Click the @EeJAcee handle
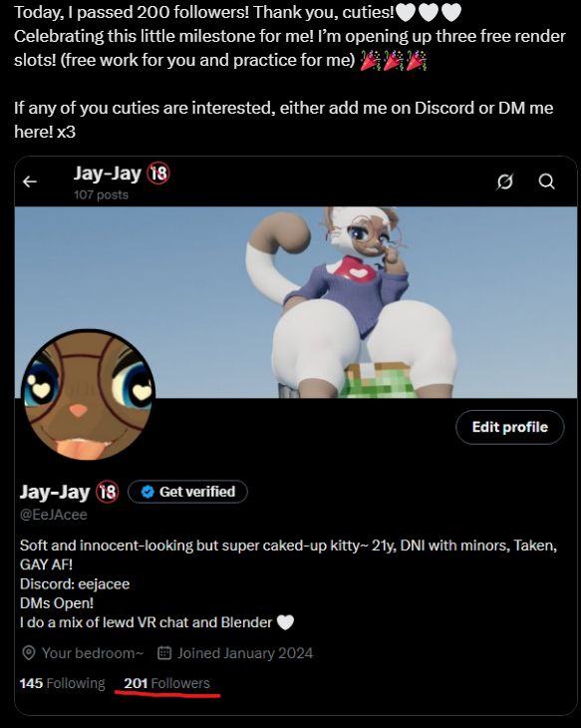581x728 pixels. tap(54, 515)
